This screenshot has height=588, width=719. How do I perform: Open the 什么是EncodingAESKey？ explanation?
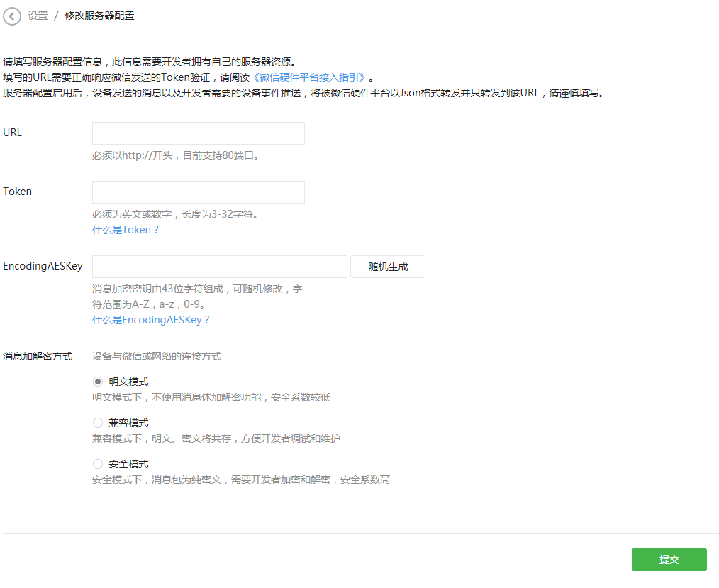(151, 320)
